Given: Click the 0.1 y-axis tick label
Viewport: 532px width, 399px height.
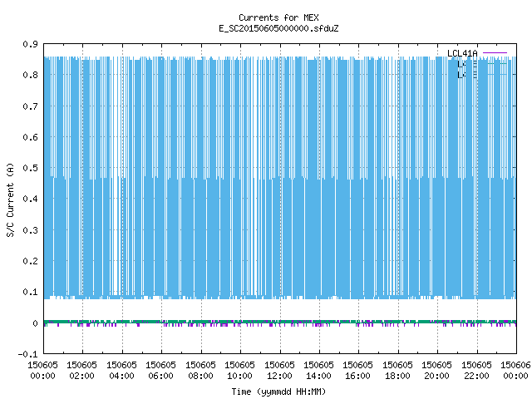Looking at the screenshot, I should coord(30,292).
